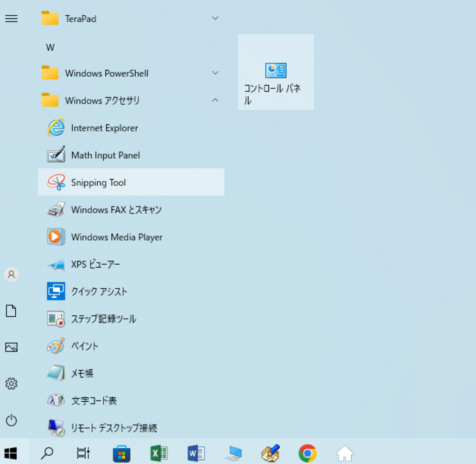Viewport: 476px width, 464px height.
Task: Open メモ帳 notepad icon
Action: click(56, 373)
